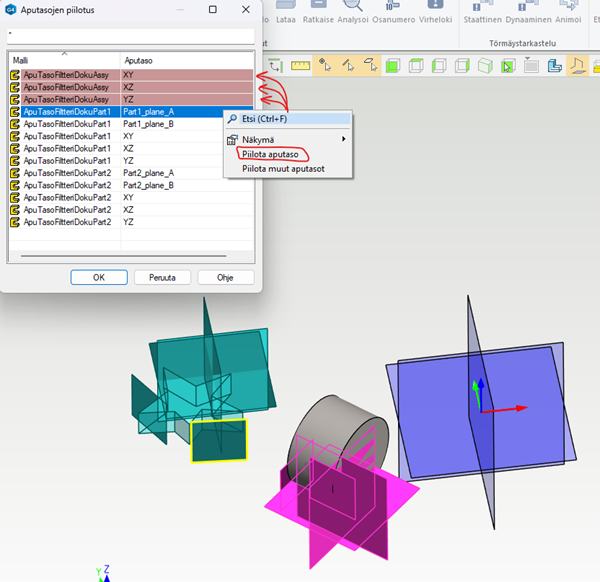Toggle the face selection filter icon
This screenshot has width=600, height=582.
[x=369, y=66]
